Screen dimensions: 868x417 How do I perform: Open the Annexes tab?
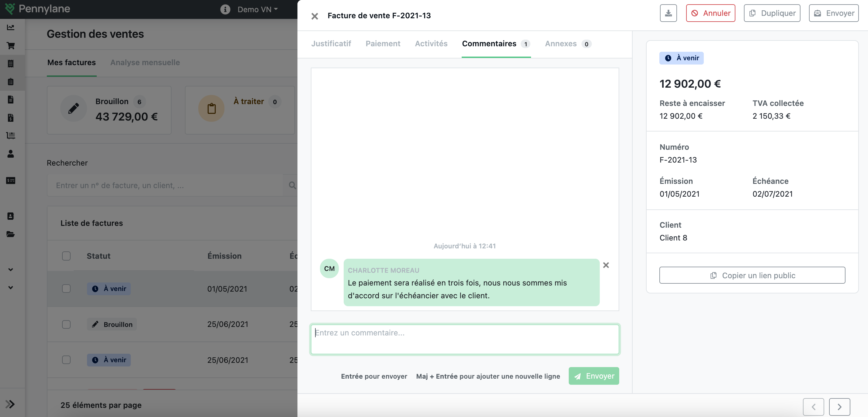coord(568,44)
